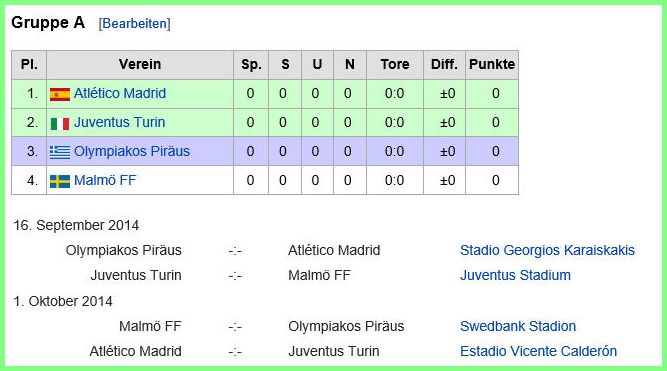Open the Juventus Turin team link
Screen dimensions: 667x371
pos(120,122)
